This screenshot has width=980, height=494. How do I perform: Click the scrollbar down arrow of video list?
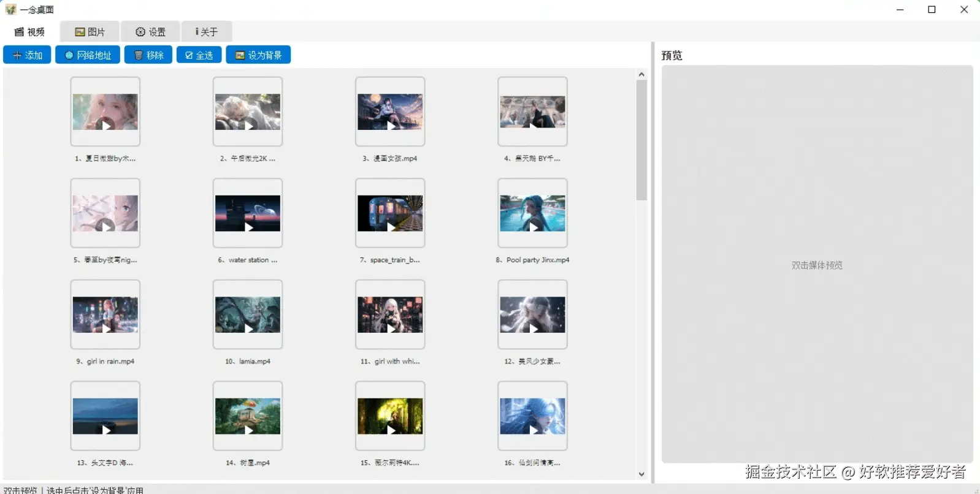coord(641,474)
